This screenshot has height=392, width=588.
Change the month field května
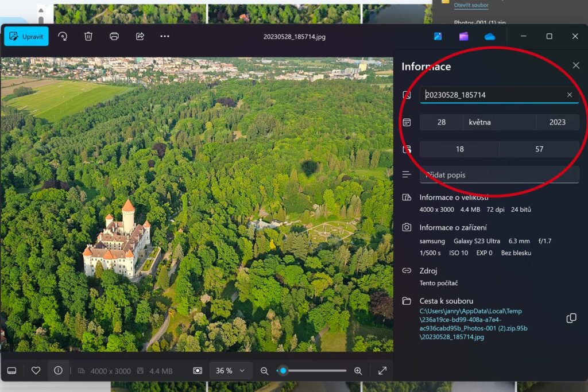(x=498, y=122)
